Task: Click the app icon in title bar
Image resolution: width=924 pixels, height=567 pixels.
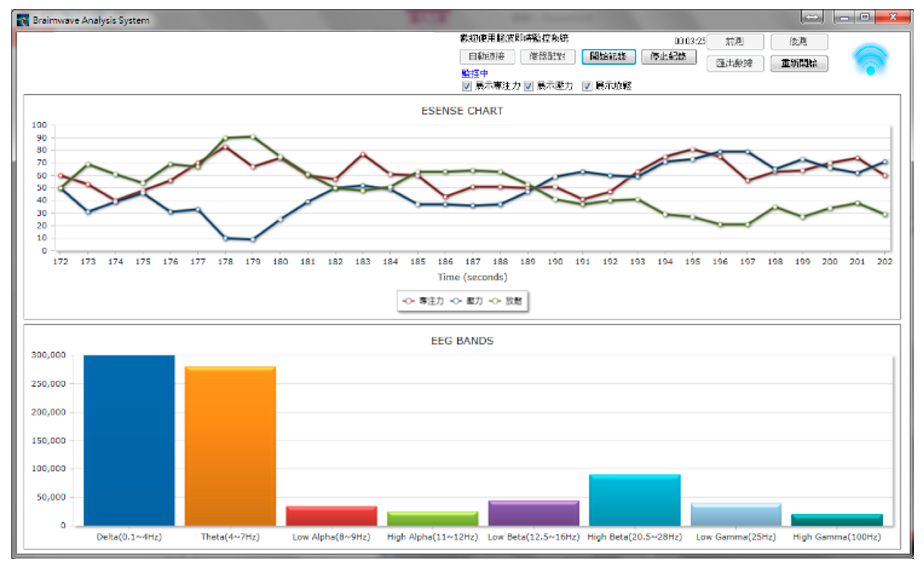Action: coord(23,20)
